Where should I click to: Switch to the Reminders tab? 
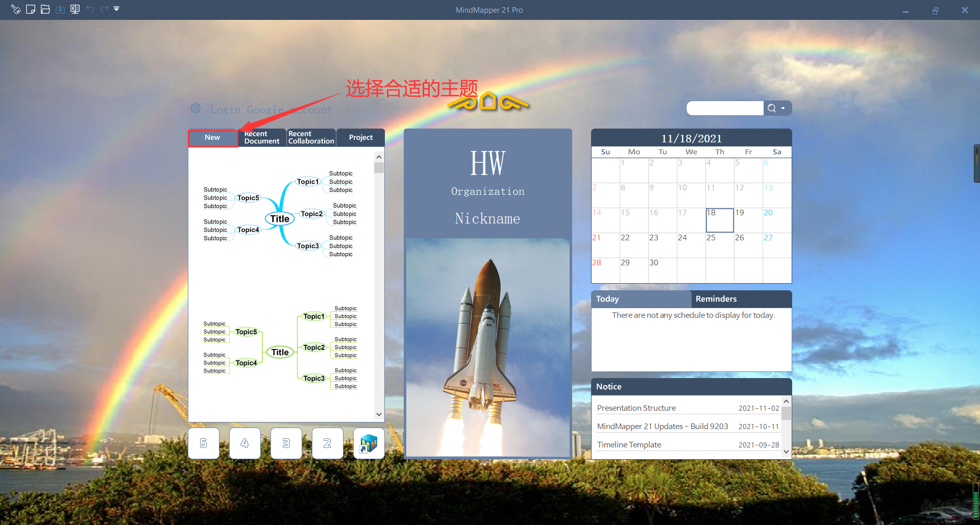coord(742,299)
